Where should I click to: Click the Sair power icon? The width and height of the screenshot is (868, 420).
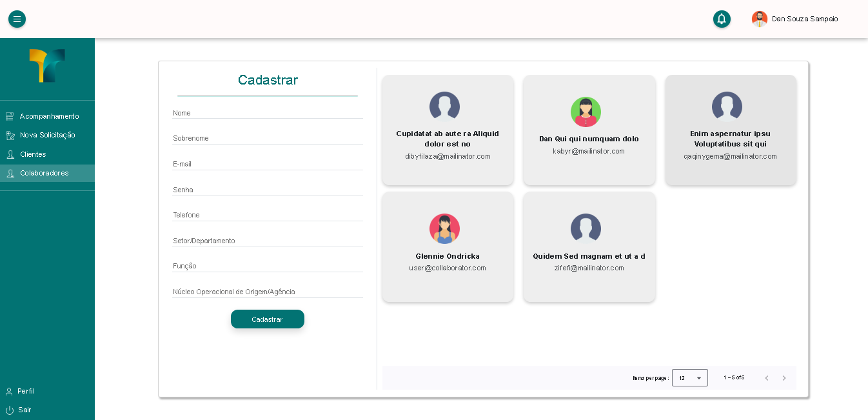[x=10, y=410]
